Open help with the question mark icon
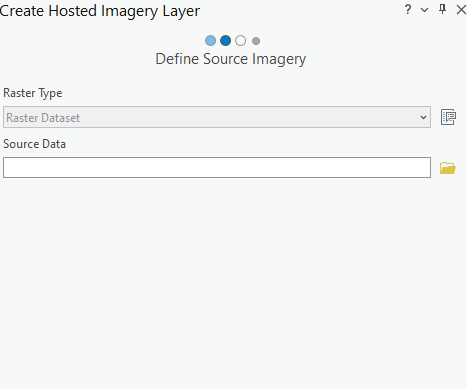Viewport: 467px width, 389px height. [408, 10]
